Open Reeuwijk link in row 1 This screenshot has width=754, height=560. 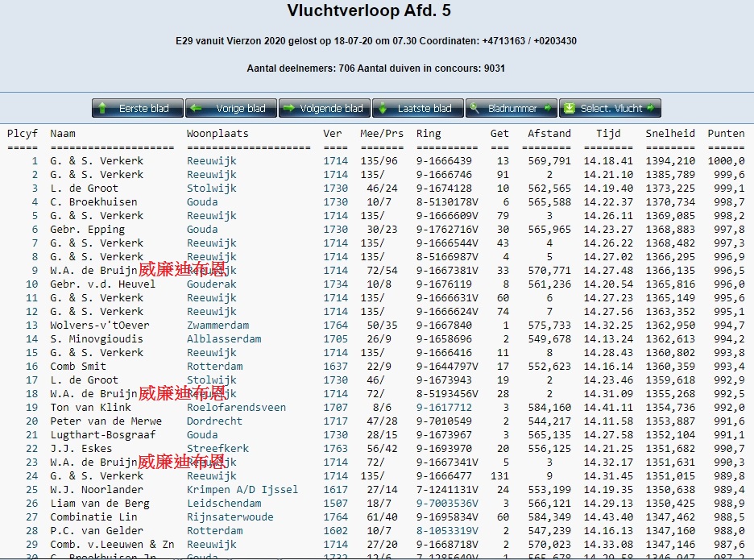click(212, 160)
